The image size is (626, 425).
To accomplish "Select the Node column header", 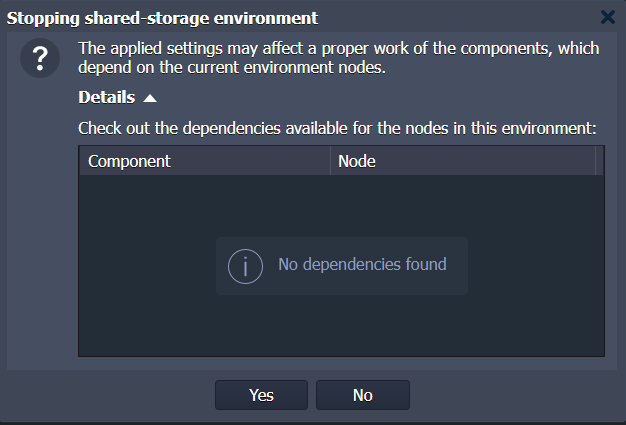I will pyautogui.click(x=463, y=161).
